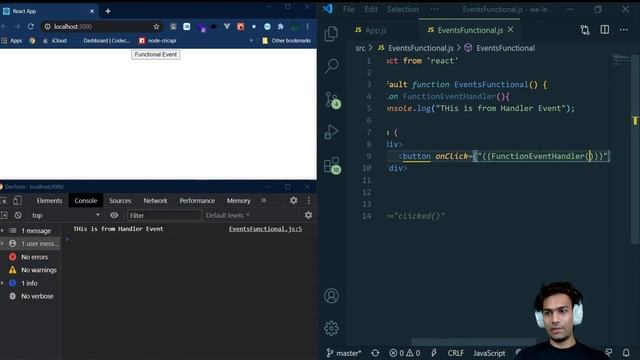Change the JavaScript language mode
Viewport: 640px width, 360px height.
click(489, 353)
